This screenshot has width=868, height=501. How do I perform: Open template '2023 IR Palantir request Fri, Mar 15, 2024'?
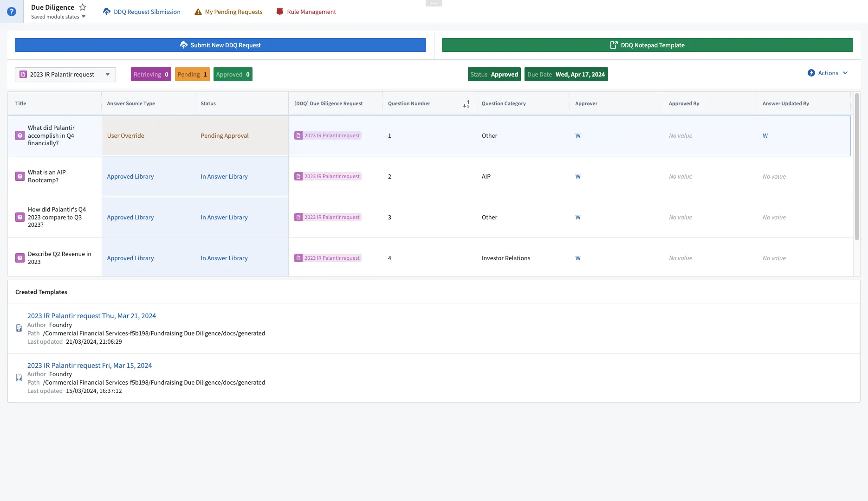(x=90, y=365)
